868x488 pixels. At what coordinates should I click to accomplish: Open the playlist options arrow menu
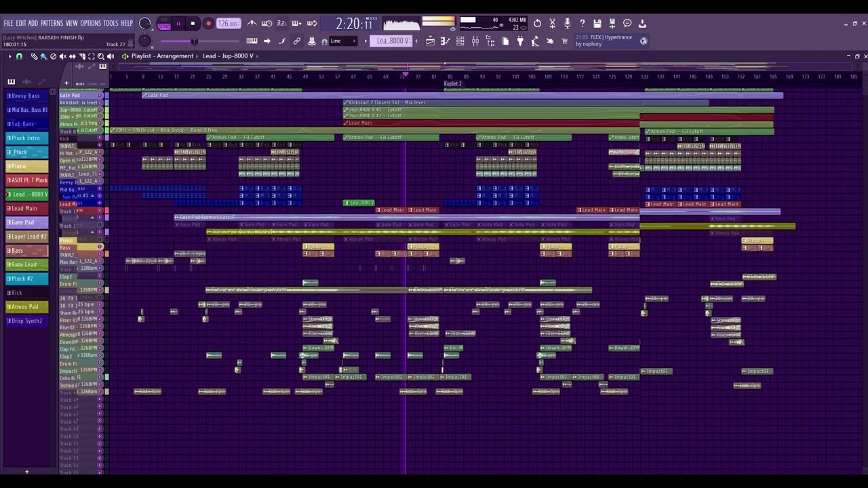pos(9,56)
